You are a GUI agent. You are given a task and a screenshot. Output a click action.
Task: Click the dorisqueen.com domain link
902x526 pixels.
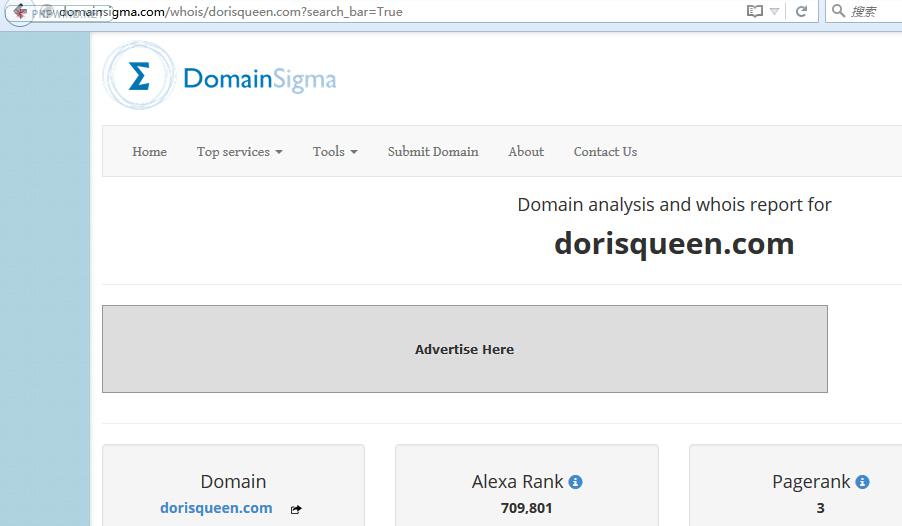(x=216, y=508)
